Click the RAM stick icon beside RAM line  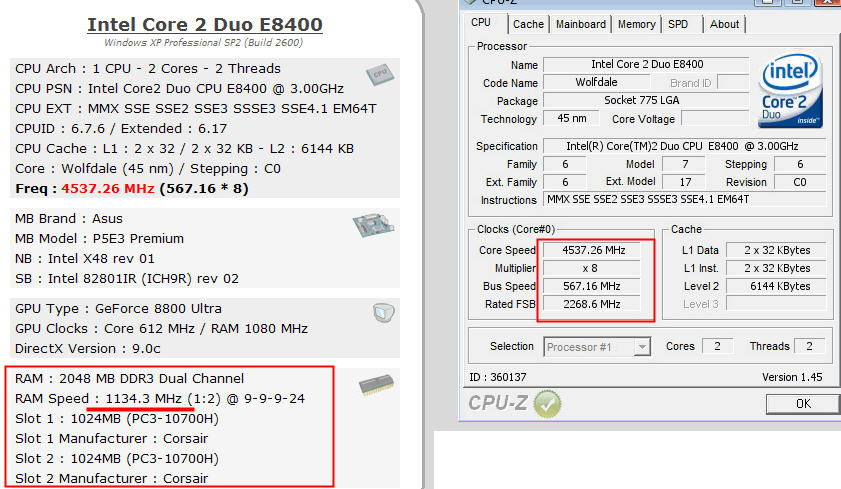pyautogui.click(x=376, y=384)
